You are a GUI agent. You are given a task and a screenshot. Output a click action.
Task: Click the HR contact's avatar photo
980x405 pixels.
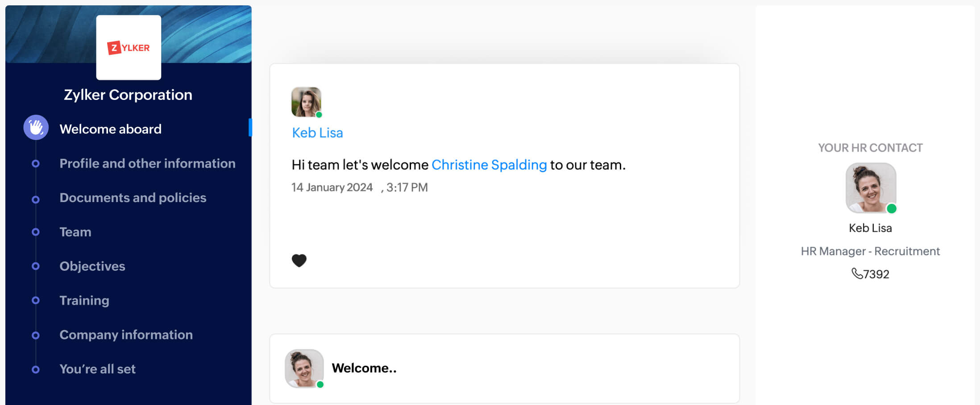[x=870, y=188]
